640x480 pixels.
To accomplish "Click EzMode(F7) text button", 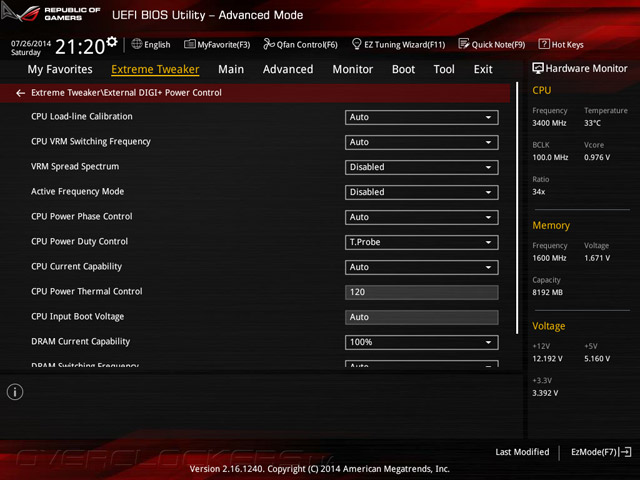I will pyautogui.click(x=594, y=452).
